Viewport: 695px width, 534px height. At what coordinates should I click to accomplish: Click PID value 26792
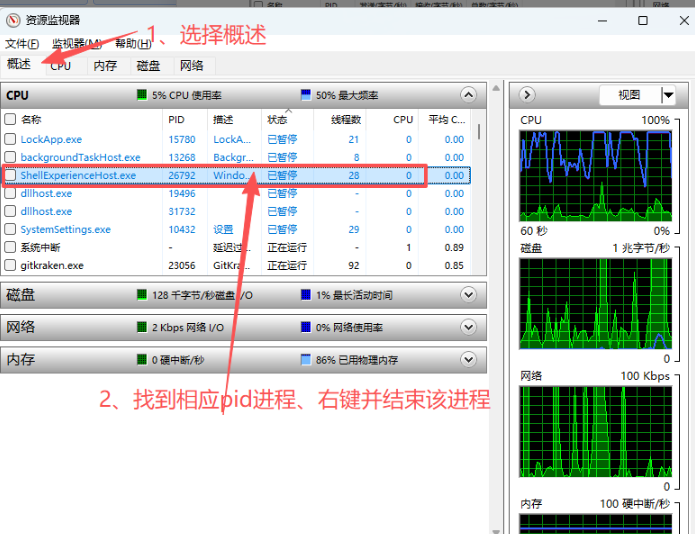tap(182, 175)
